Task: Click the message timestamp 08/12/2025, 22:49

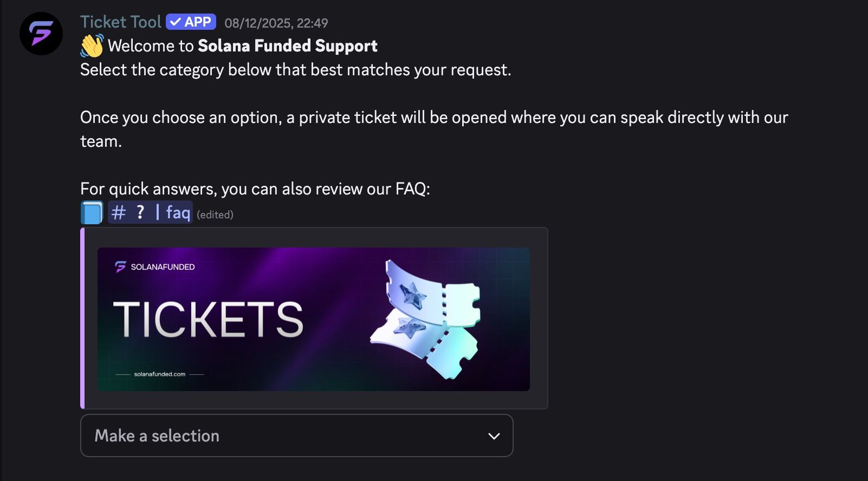Action: pyautogui.click(x=276, y=23)
